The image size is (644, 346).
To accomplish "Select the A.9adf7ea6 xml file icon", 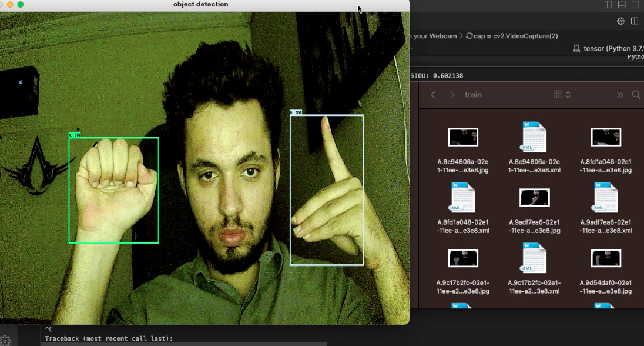I will [605, 198].
